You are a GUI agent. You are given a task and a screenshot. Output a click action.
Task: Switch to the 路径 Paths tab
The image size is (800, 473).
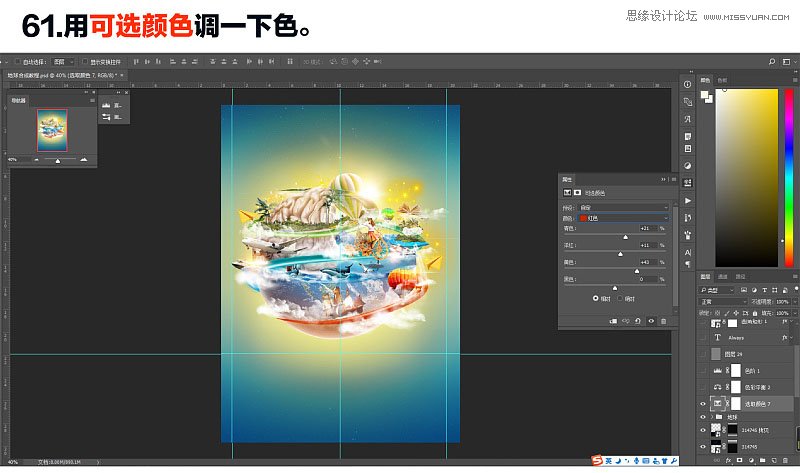click(740, 276)
